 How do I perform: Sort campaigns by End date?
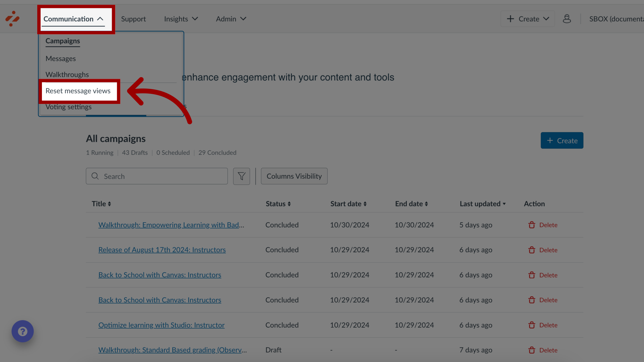pyautogui.click(x=412, y=204)
